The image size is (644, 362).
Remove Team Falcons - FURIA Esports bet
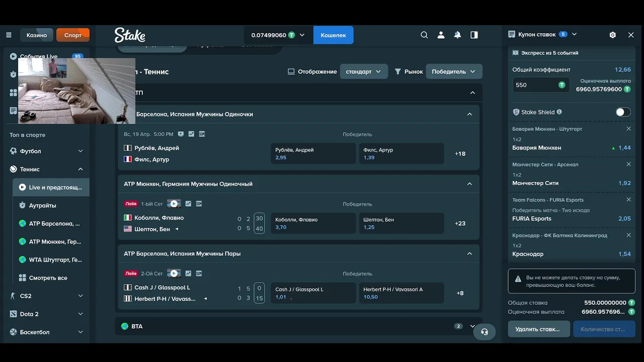pos(628,200)
